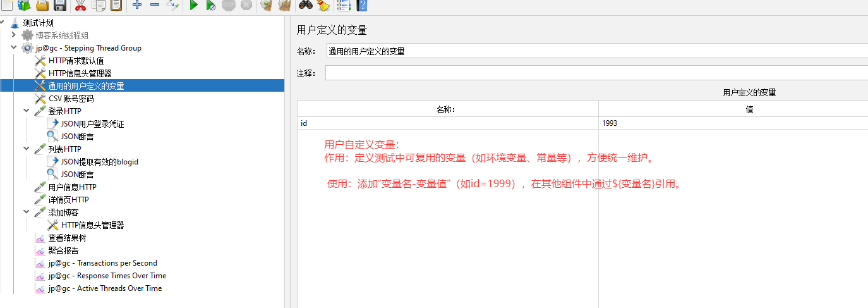Open the 查看结果树 listener
Screen dimensions: 868x308
(x=67, y=238)
